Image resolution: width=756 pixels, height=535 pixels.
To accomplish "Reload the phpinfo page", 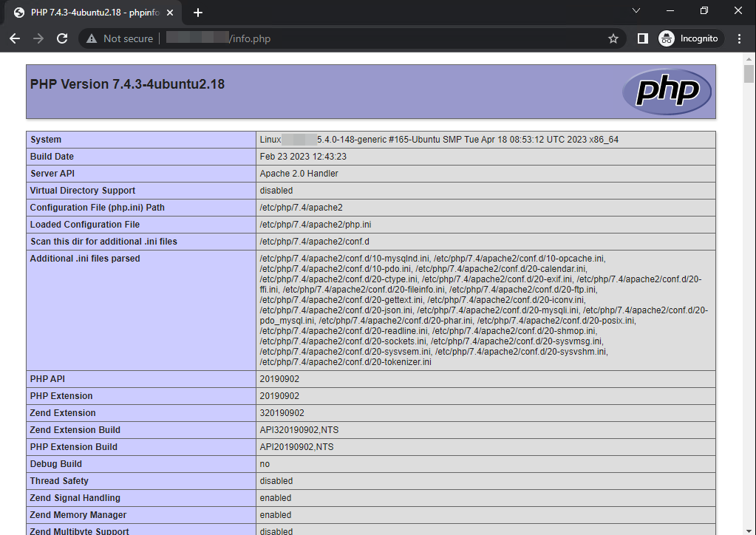I will 62,38.
